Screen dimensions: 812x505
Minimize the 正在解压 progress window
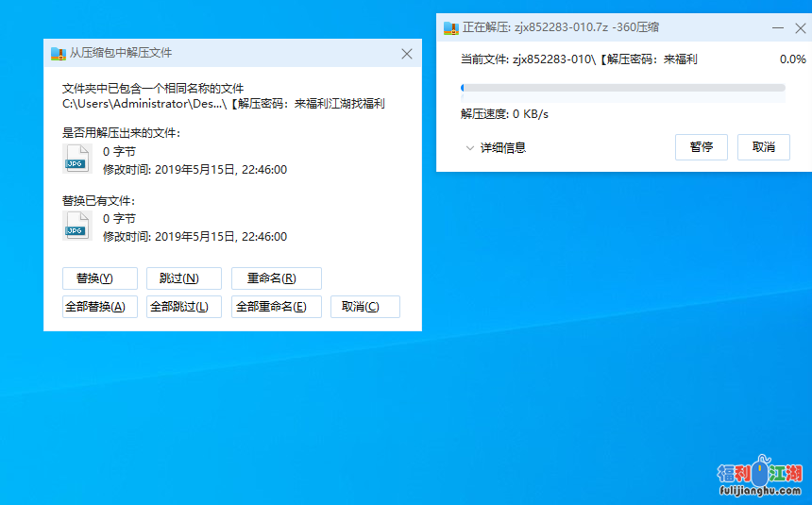(777, 28)
